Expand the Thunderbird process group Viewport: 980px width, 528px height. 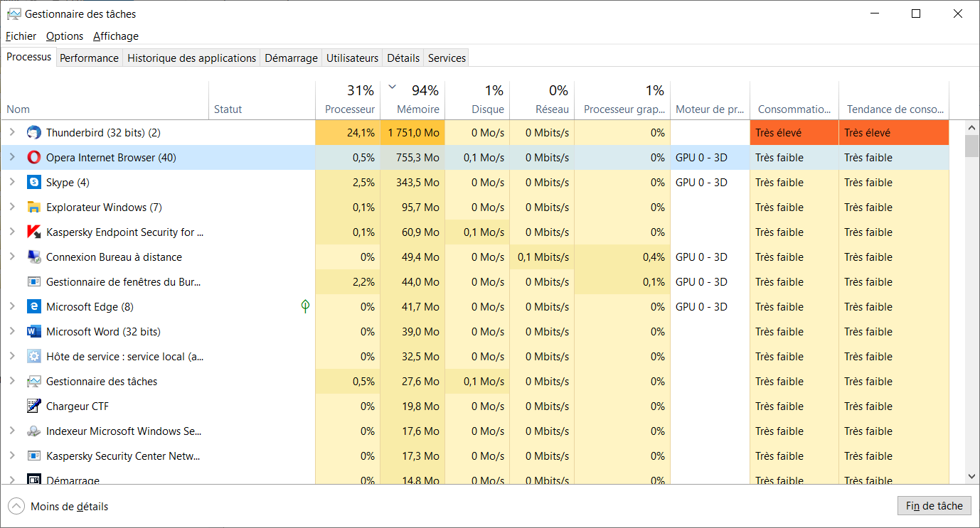click(x=11, y=132)
